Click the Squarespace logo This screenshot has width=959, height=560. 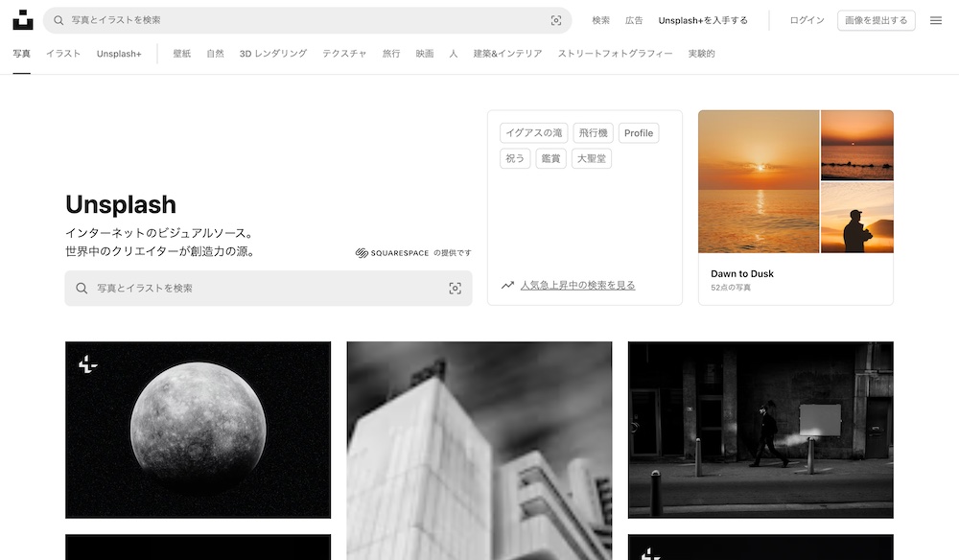point(392,252)
